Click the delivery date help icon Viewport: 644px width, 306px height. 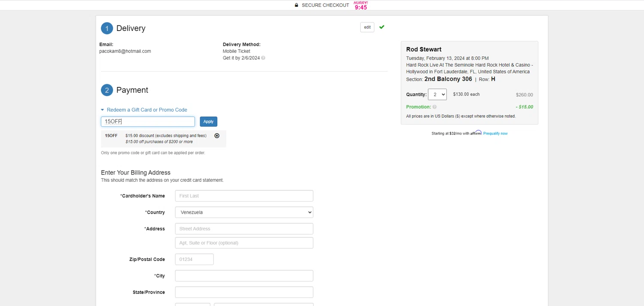263,58
